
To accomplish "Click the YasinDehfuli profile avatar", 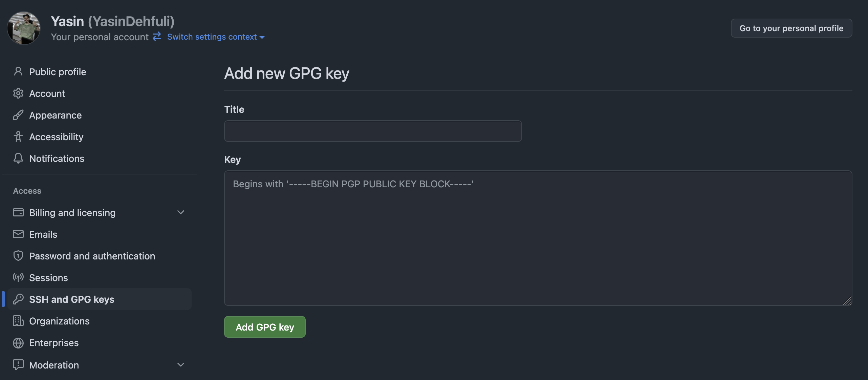I will tap(23, 27).
